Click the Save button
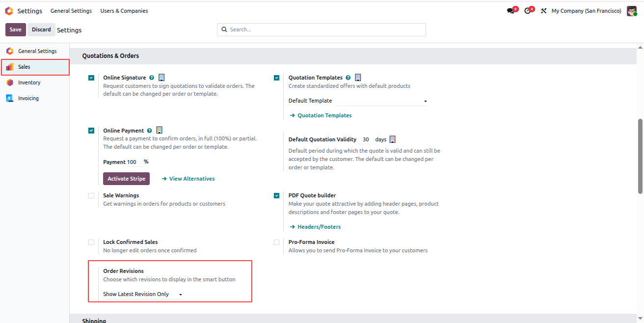This screenshot has width=644, height=323. [x=16, y=29]
